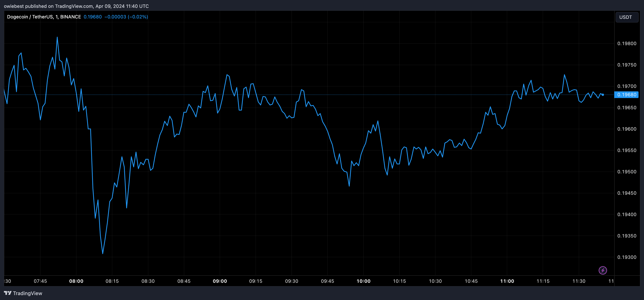Click the −0.00003 (−0.02%) change value
This screenshot has width=644, height=300.
126,17
